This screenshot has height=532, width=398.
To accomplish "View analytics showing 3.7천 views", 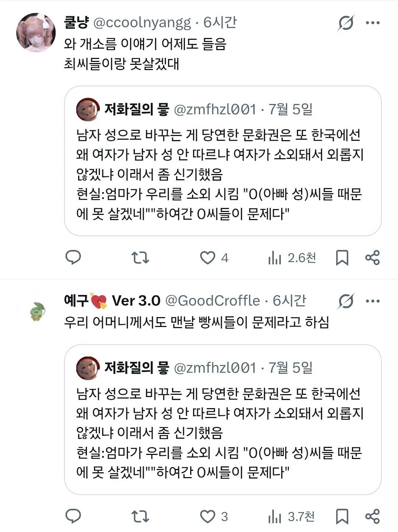I will pos(291,517).
